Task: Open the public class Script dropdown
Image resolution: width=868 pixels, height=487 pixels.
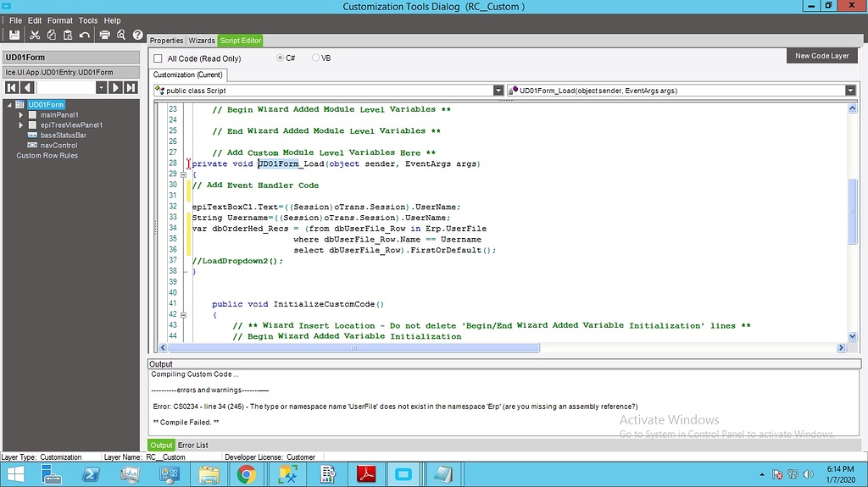Action: pos(498,91)
